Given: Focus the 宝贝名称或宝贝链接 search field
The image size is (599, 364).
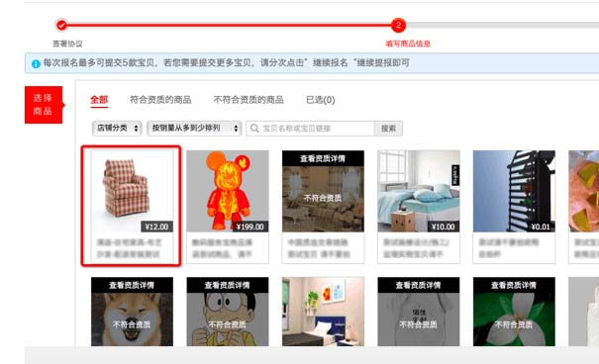Looking at the screenshot, I should coord(310,129).
